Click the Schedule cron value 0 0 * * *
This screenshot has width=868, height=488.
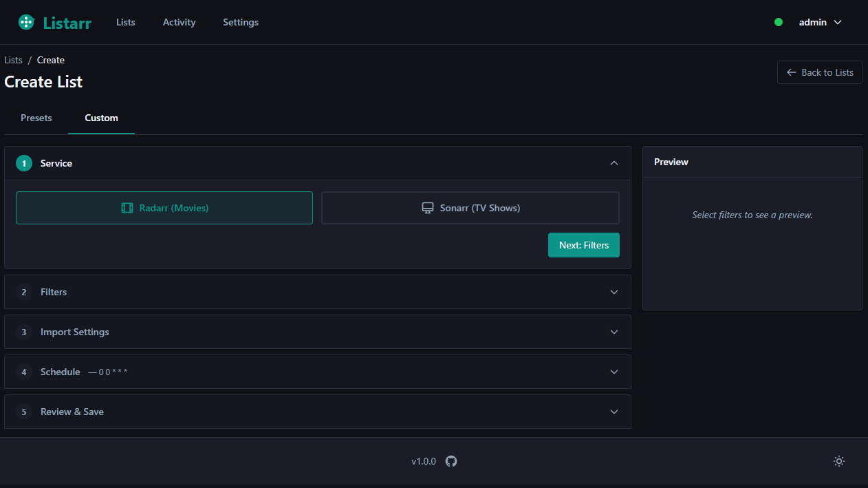pyautogui.click(x=113, y=372)
